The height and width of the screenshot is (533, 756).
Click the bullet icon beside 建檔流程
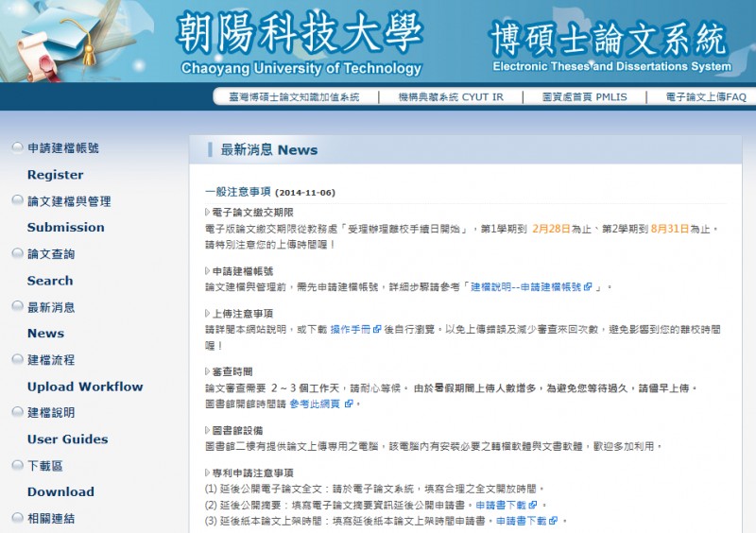point(17,359)
